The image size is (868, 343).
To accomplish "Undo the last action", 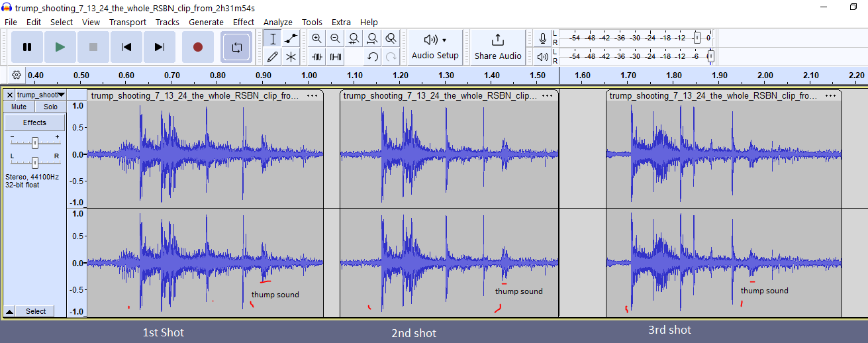I will coord(373,57).
